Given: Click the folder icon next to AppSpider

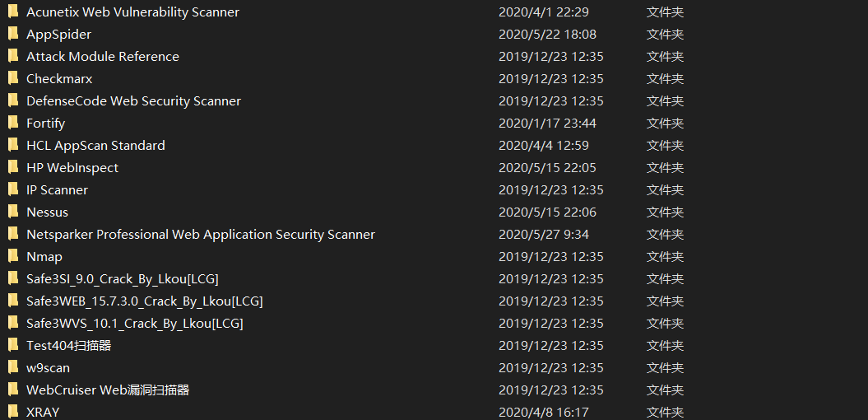Looking at the screenshot, I should 12,35.
